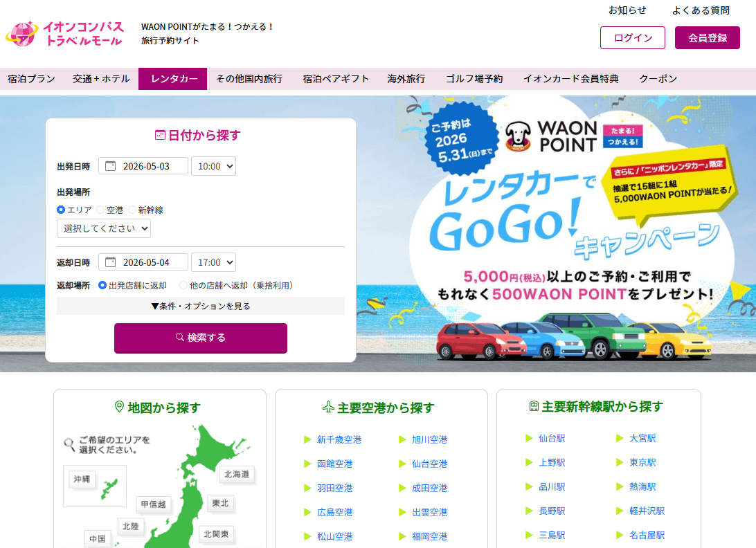Open the 宿泊プラン menu tab
Viewport: 756px width, 548px height.
[31, 79]
